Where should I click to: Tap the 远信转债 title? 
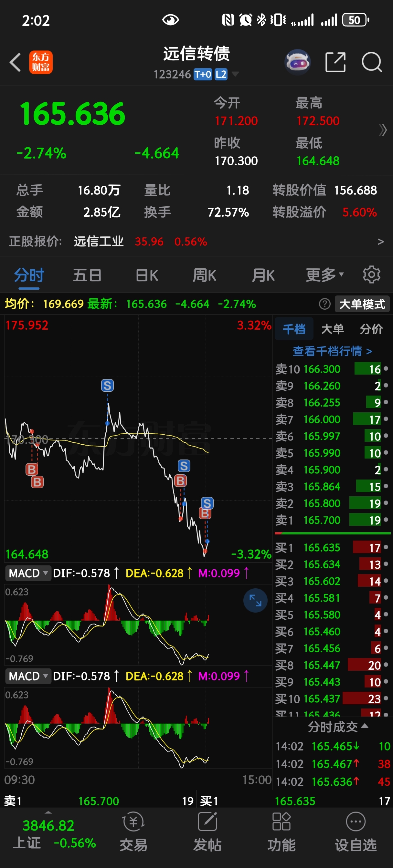point(196,53)
